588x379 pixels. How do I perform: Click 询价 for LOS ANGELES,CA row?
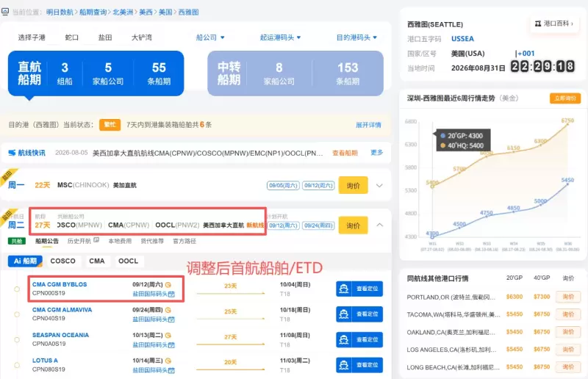point(568,350)
